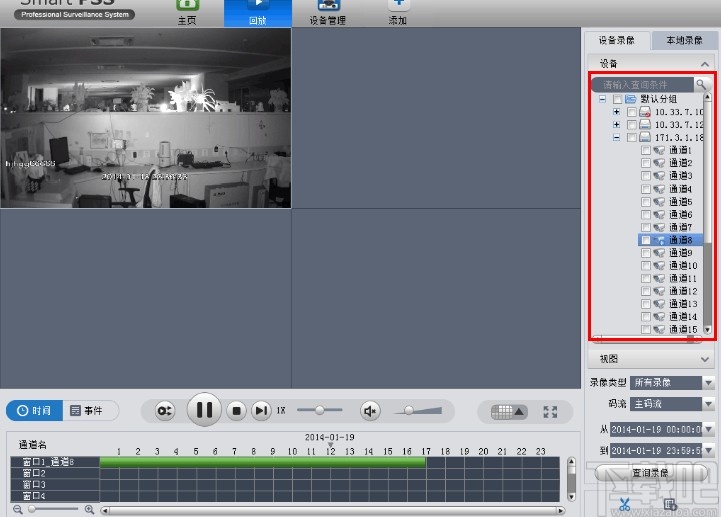Zoom out the timeline
Viewport: 721px width, 517px height.
[17, 509]
